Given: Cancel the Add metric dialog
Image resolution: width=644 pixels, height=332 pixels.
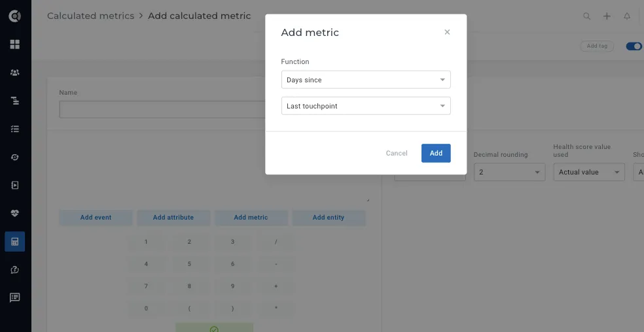Looking at the screenshot, I should pos(397,153).
